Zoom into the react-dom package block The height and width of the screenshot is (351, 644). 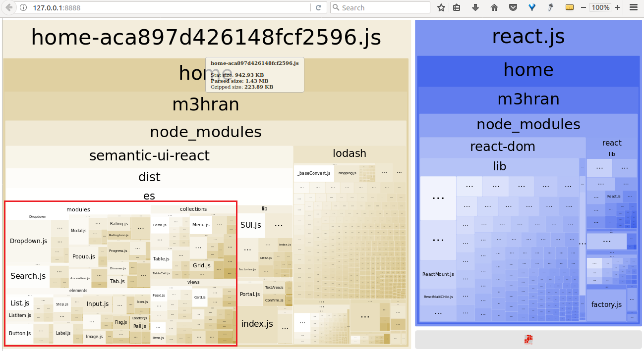tap(502, 147)
